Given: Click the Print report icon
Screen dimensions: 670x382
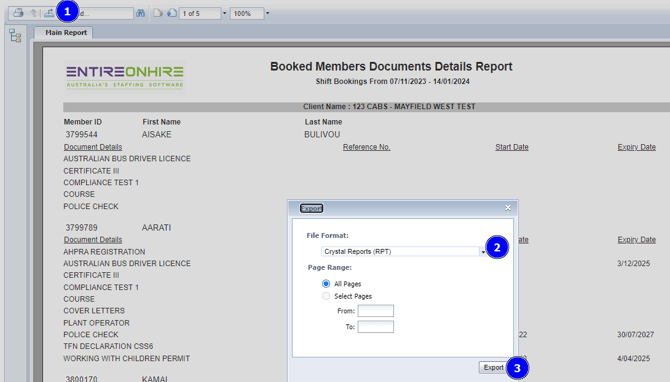Looking at the screenshot, I should tap(18, 13).
